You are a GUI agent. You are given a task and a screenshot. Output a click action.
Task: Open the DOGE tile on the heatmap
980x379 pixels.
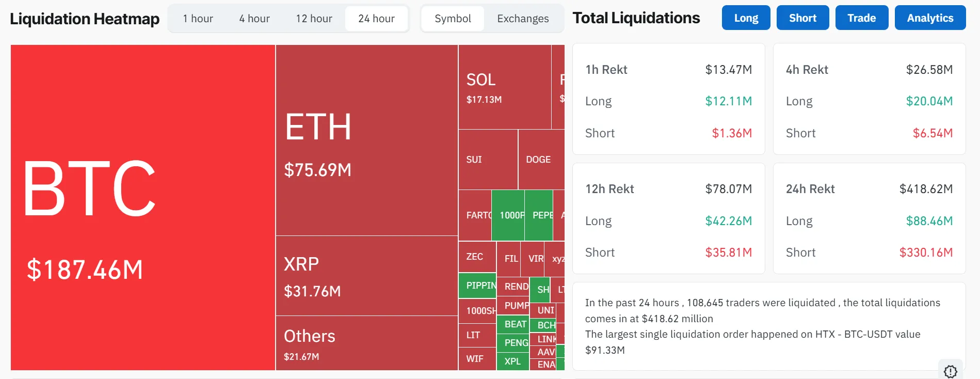pos(538,159)
